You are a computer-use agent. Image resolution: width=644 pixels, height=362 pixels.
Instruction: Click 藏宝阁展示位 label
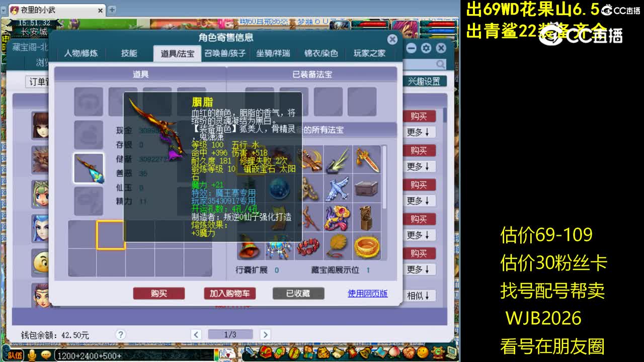335,270
